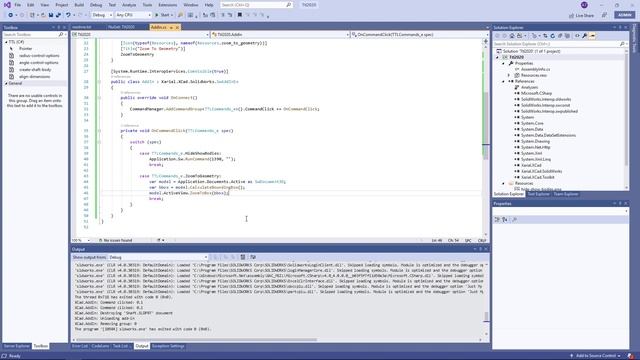Open the Debug menu
The image size is (640, 360).
coord(96,5)
